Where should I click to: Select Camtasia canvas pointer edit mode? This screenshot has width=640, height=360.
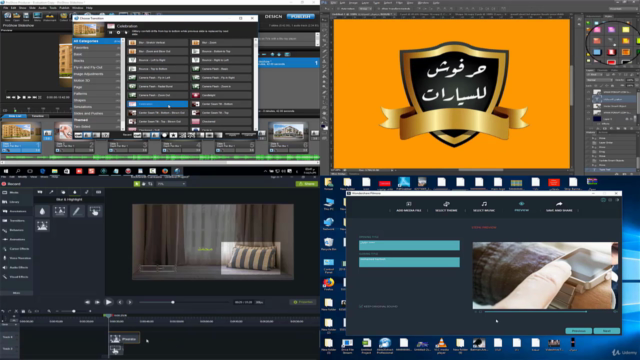pyautogui.click(x=137, y=184)
